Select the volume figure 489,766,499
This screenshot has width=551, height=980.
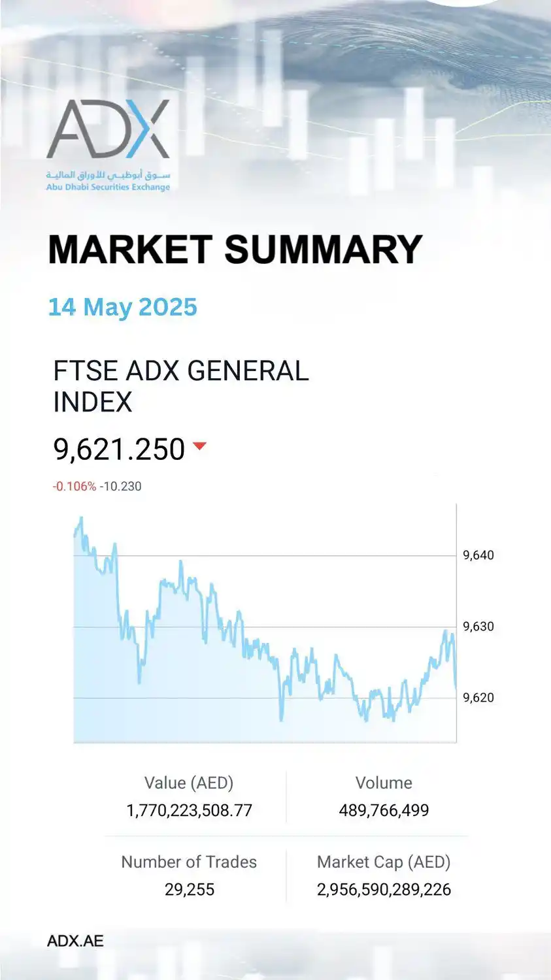[384, 811]
